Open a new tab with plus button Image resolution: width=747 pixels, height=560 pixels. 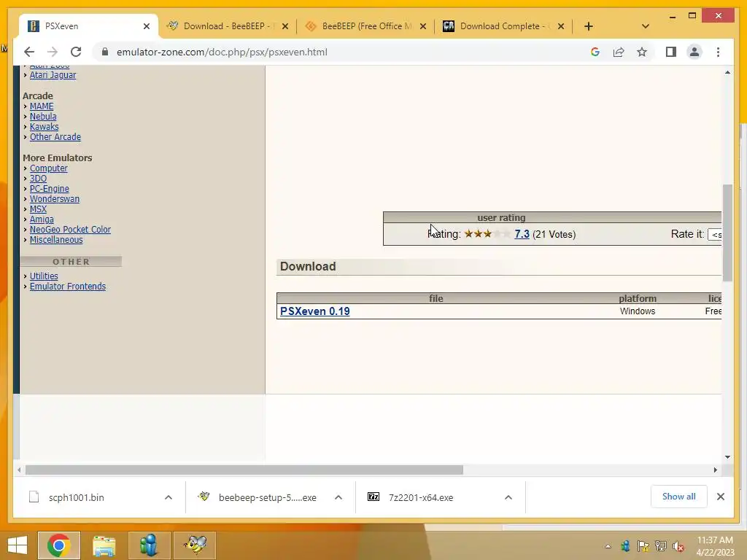coord(589,26)
